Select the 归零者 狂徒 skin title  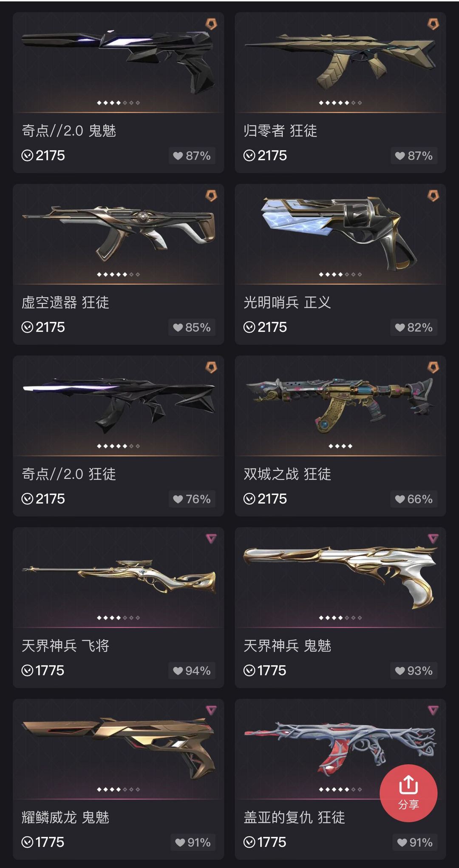[x=280, y=131]
